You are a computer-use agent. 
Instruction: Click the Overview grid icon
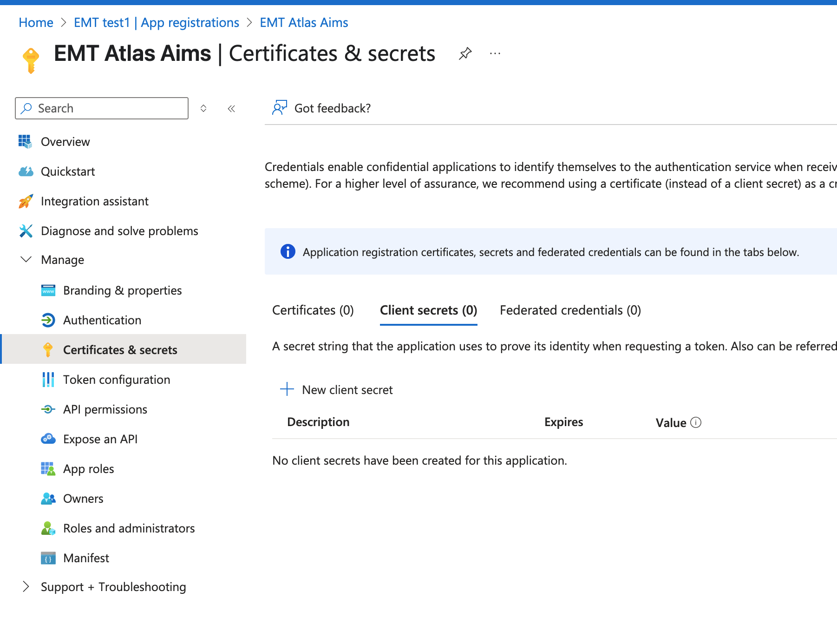tap(25, 141)
